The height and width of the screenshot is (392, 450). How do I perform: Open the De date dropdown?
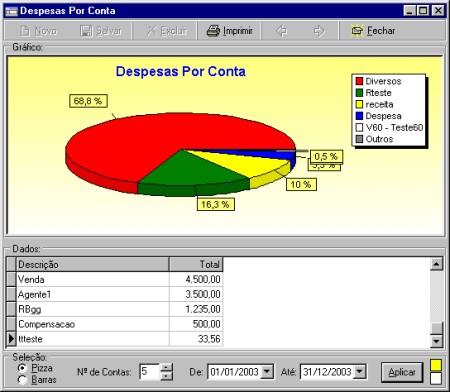point(267,372)
